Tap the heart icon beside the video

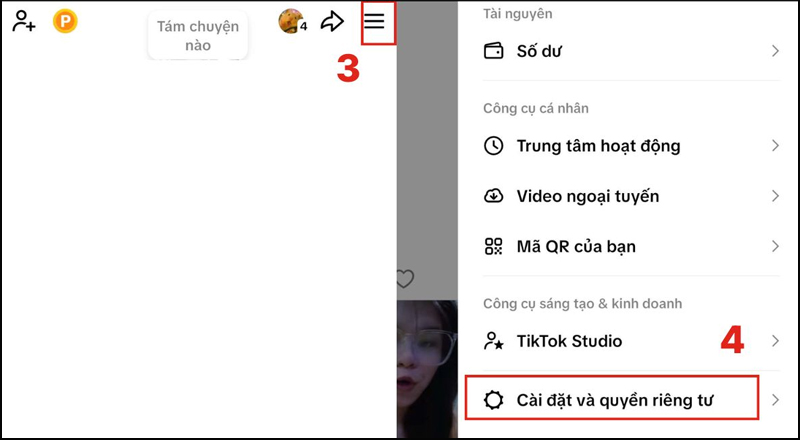(x=405, y=279)
